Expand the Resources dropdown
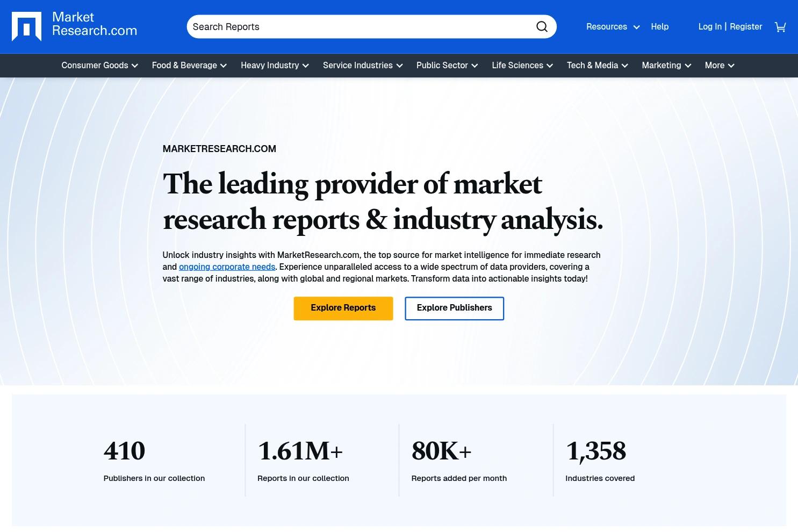This screenshot has width=798, height=532. 613,27
